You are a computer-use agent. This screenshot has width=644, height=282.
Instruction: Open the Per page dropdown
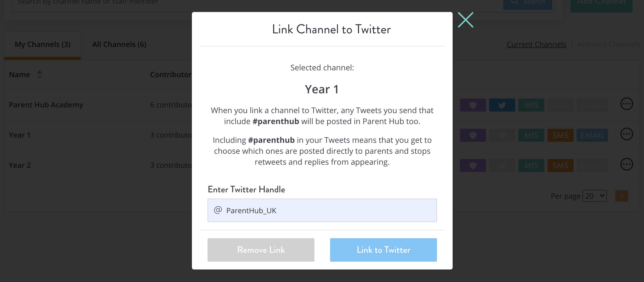(x=595, y=196)
